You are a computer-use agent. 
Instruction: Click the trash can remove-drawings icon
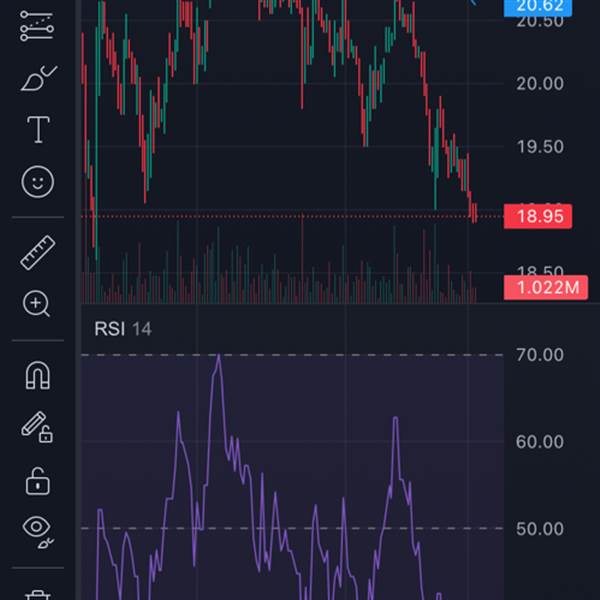[38, 596]
